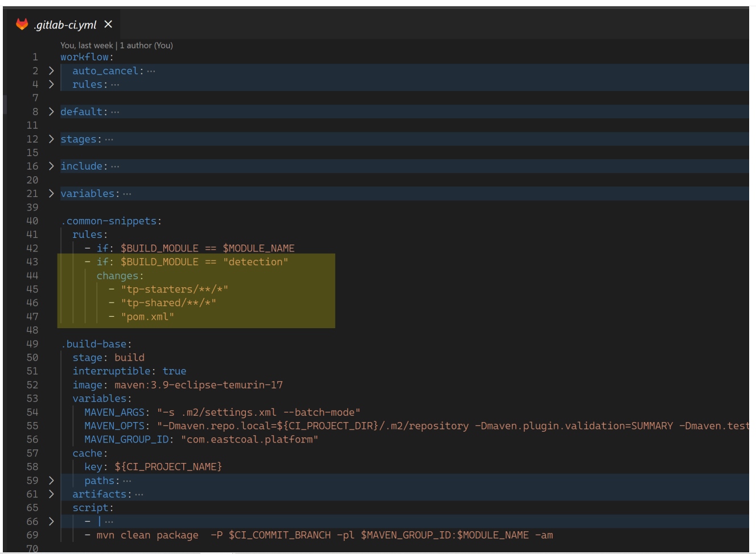Click line number 49 in the gutter
Screen dimensions: 756x554
[x=32, y=344]
